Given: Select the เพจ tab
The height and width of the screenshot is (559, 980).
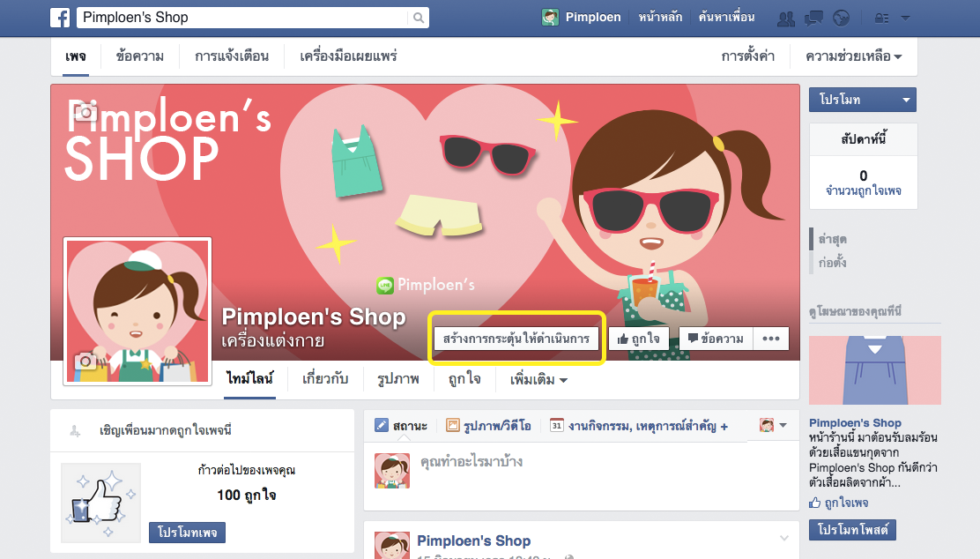Looking at the screenshot, I should pos(76,56).
